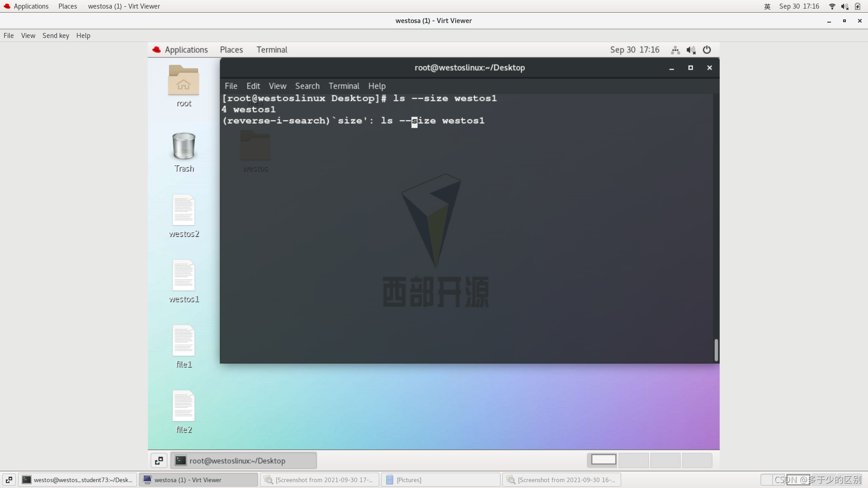Switch to the Pictures window in the taskbar
The image size is (868, 488).
pyautogui.click(x=440, y=480)
